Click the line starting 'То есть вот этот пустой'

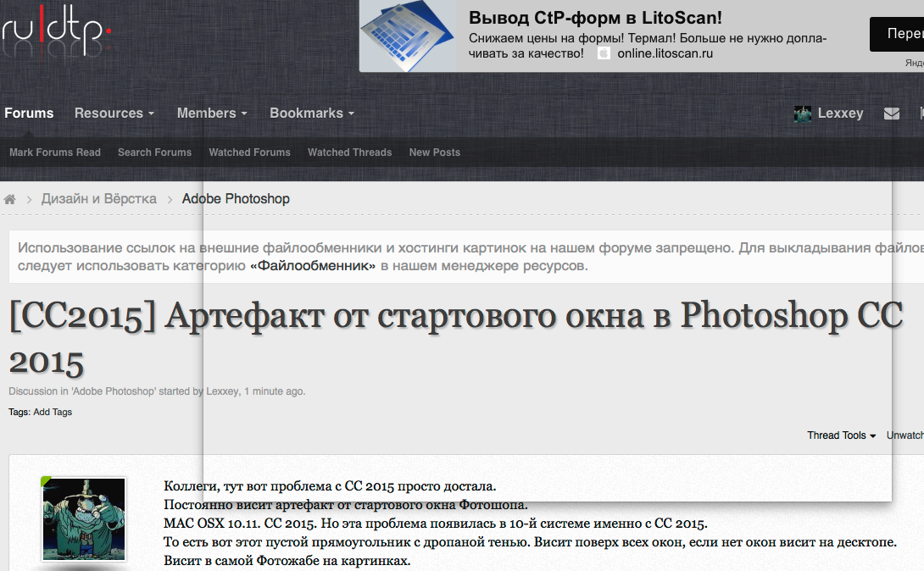pos(531,542)
